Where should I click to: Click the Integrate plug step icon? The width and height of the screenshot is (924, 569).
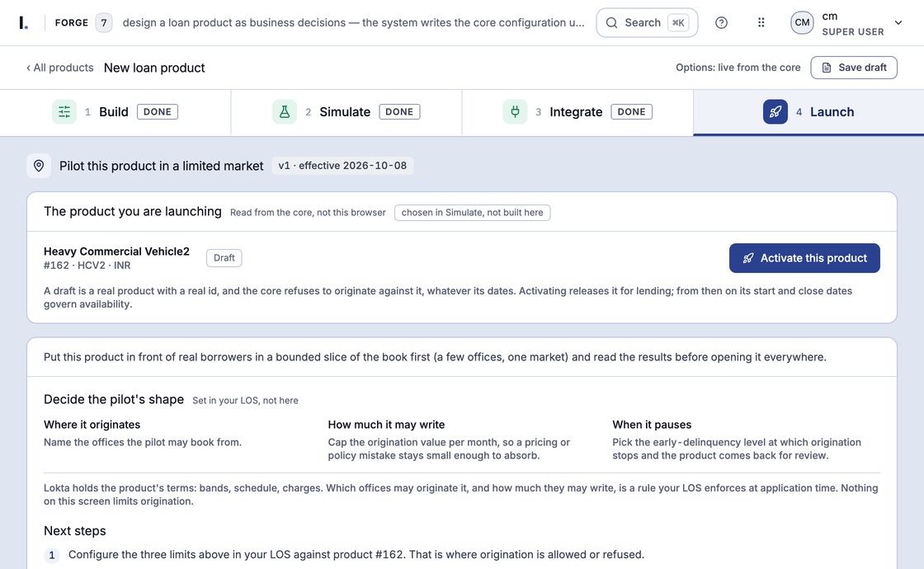point(515,112)
